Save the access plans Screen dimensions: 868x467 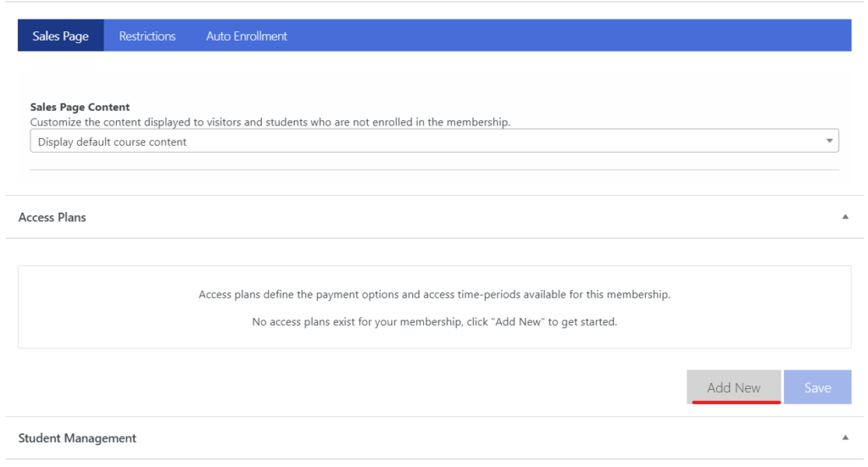coord(817,387)
